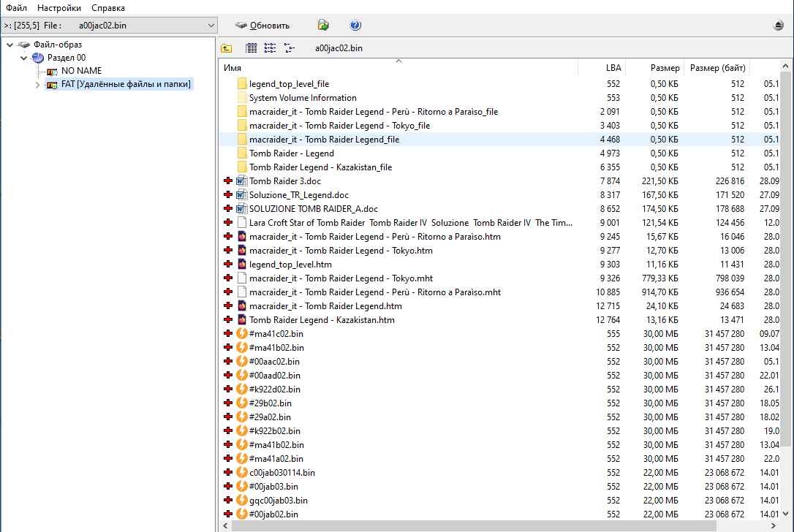This screenshot has height=532, width=794.
Task: Switch to the details grid view icon
Action: tap(252, 48)
